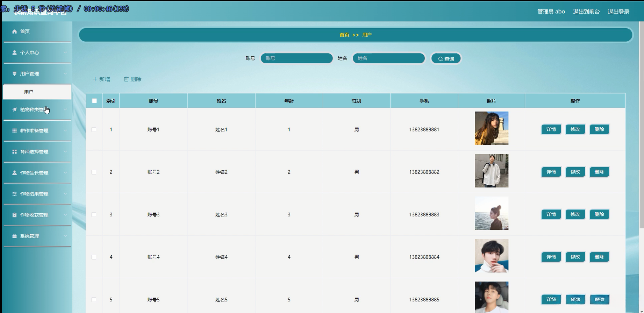Image resolution: width=644 pixels, height=313 pixels.
Task: Click the icon beside 用户管理
Action: tap(14, 74)
